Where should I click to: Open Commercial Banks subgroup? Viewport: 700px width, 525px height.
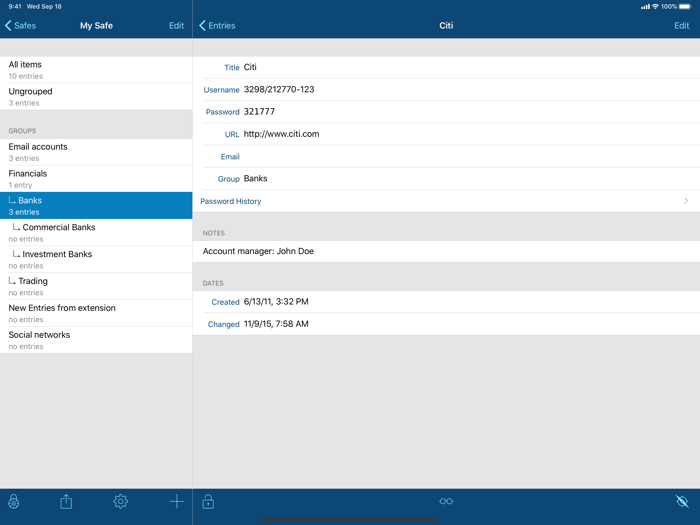[96, 232]
